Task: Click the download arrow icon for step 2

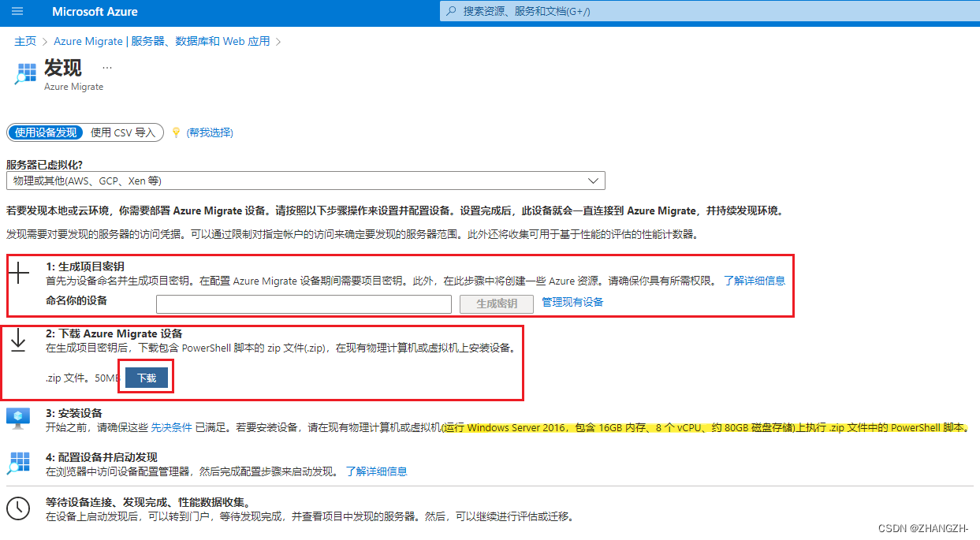Action: click(18, 340)
